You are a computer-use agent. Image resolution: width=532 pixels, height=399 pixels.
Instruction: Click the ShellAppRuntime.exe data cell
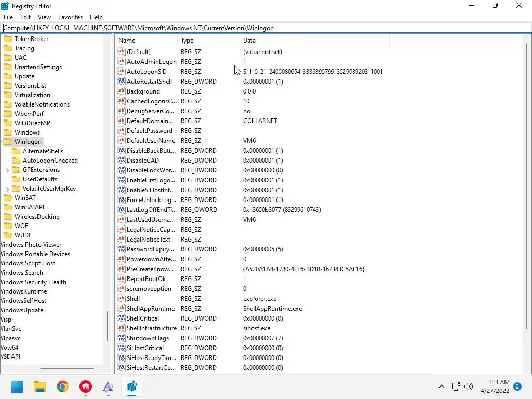tap(272, 309)
